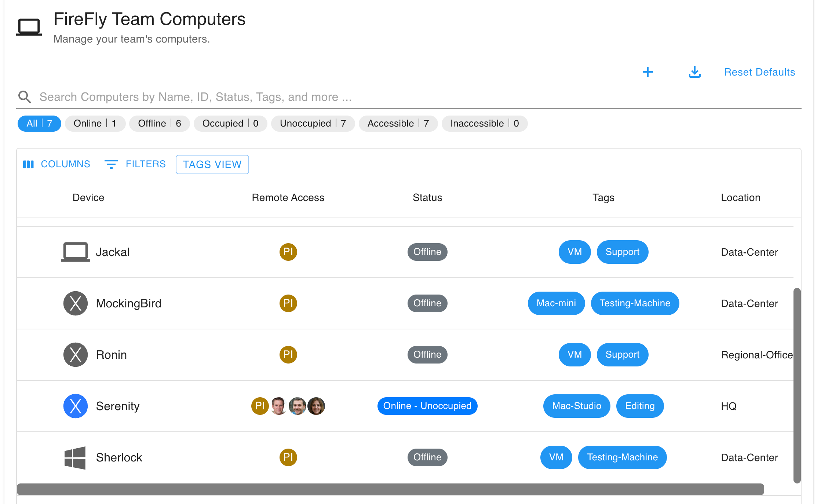Open the Filters panel
The height and width of the screenshot is (504, 821).
(135, 164)
